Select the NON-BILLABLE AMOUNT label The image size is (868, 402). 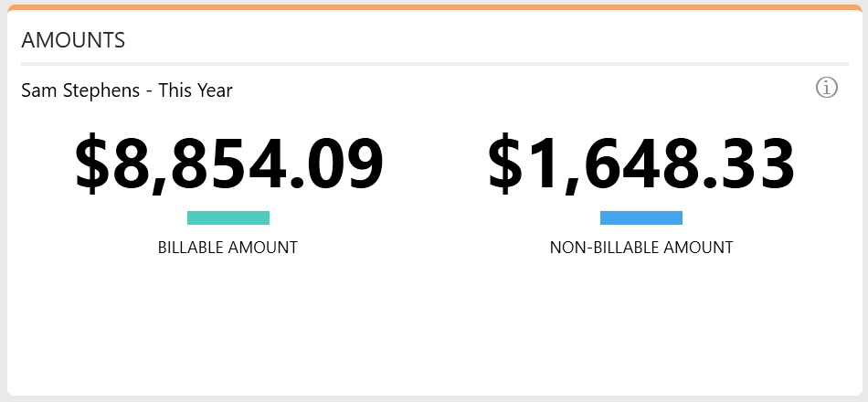pos(640,248)
